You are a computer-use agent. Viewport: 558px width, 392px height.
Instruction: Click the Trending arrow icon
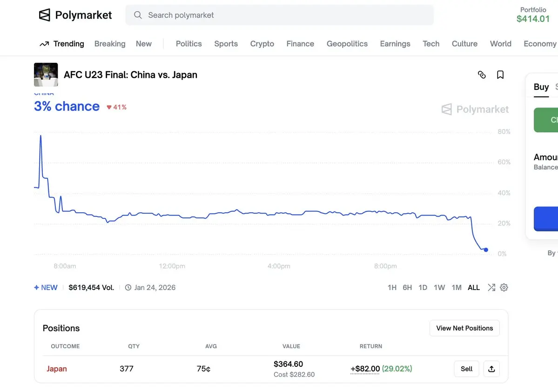(x=44, y=44)
